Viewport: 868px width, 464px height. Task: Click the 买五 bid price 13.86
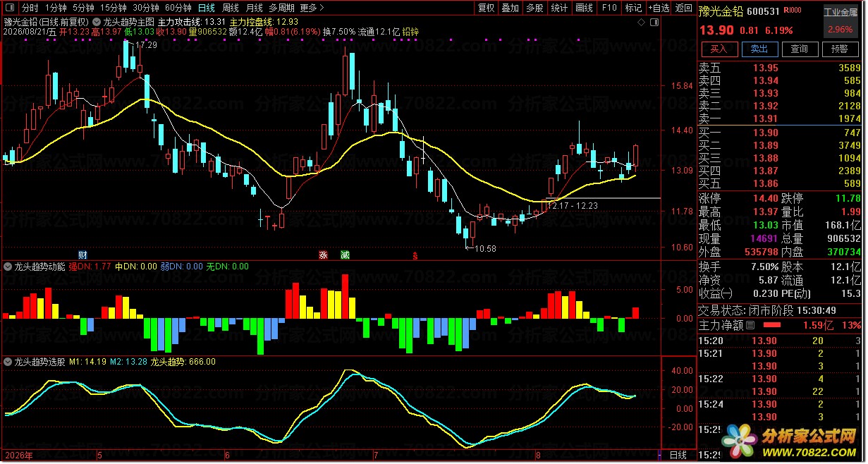766,183
